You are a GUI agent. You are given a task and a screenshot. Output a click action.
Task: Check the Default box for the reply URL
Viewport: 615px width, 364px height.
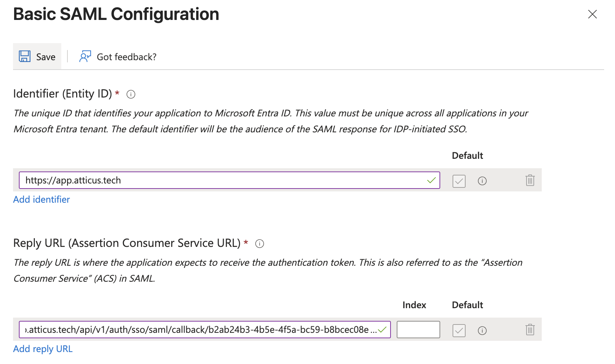point(459,330)
